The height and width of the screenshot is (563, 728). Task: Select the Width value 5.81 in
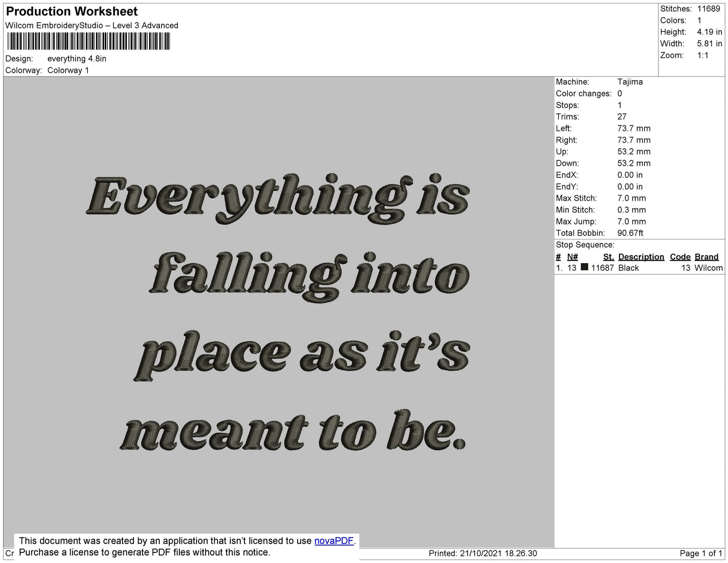(709, 44)
